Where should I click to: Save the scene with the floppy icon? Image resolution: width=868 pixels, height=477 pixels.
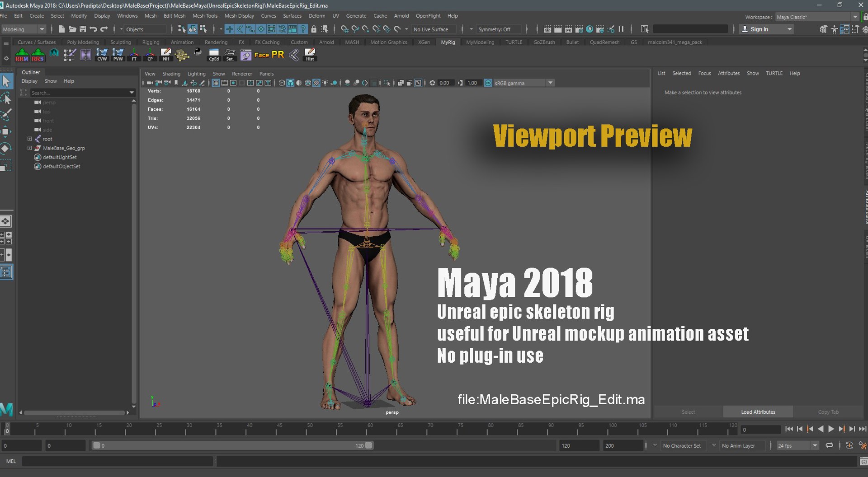[x=83, y=29]
